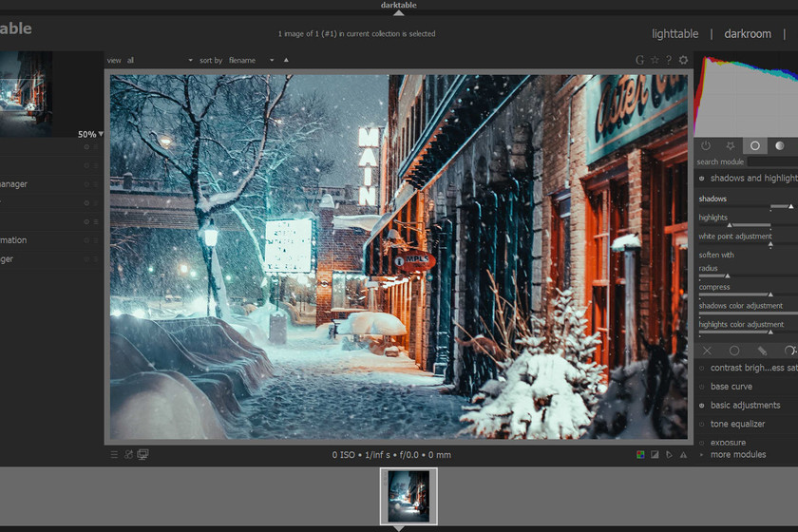
Task: Open the global preferences gear icon
Action: tap(683, 60)
